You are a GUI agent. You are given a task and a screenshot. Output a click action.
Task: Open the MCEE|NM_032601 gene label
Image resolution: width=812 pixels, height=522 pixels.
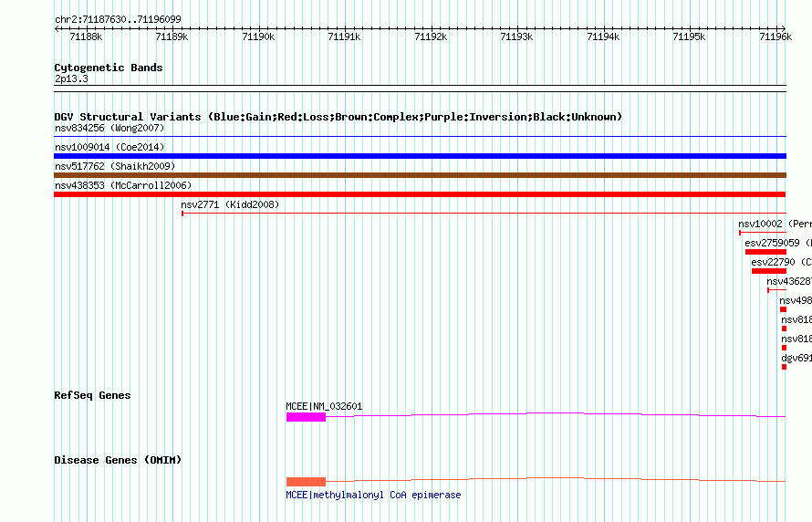(x=324, y=406)
